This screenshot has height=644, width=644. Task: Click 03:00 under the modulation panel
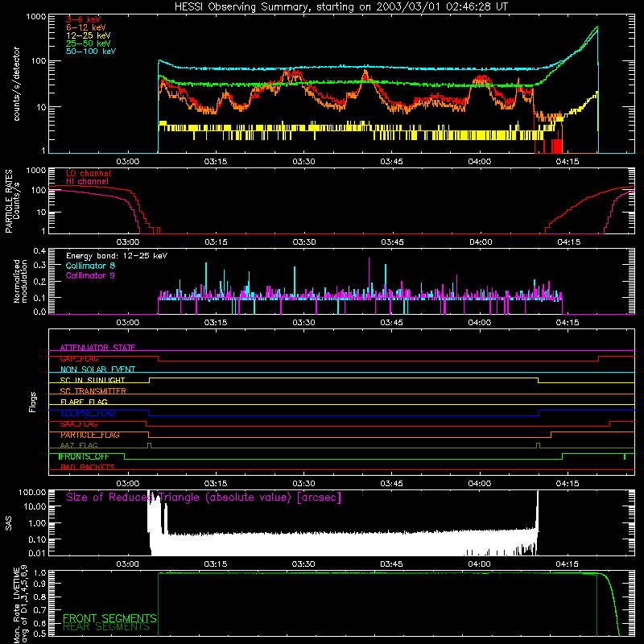pyautogui.click(x=128, y=323)
